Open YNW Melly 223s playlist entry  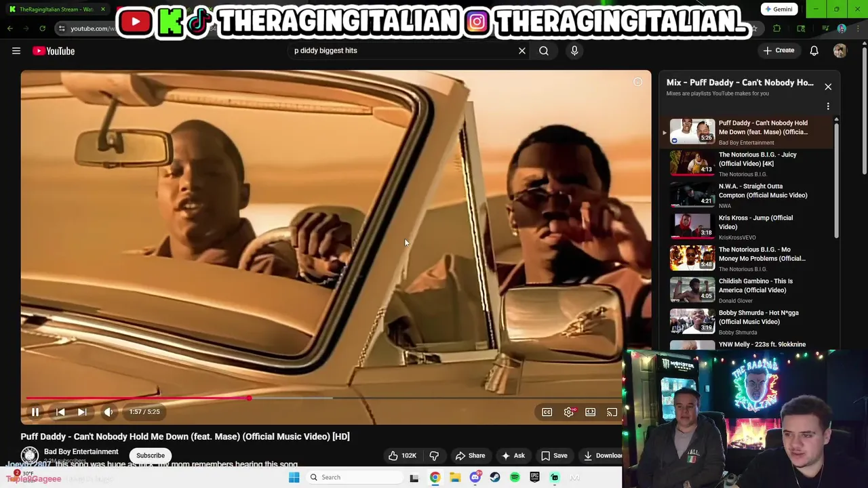pos(746,345)
